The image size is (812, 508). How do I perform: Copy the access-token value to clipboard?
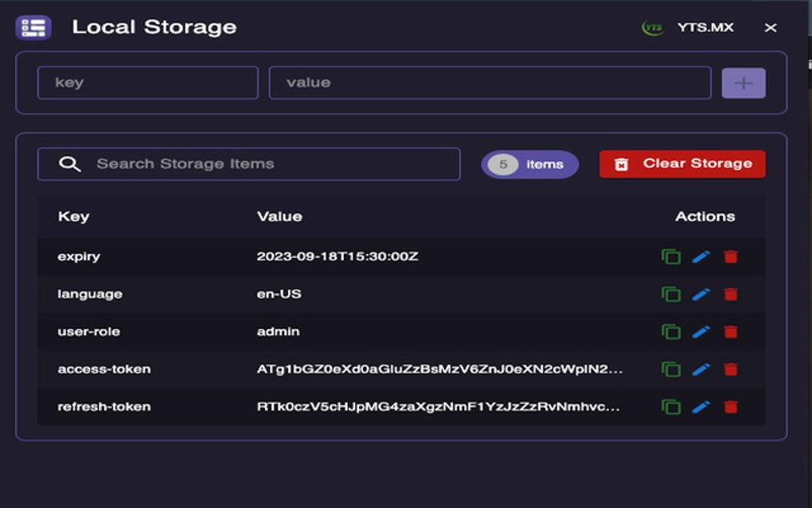pos(671,369)
